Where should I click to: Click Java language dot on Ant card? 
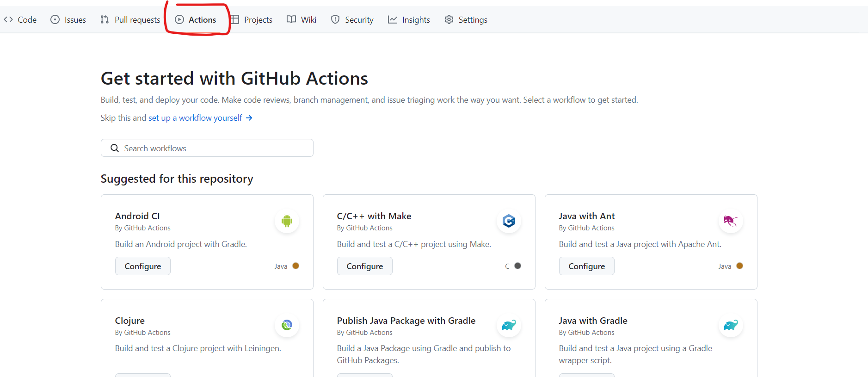coord(740,266)
